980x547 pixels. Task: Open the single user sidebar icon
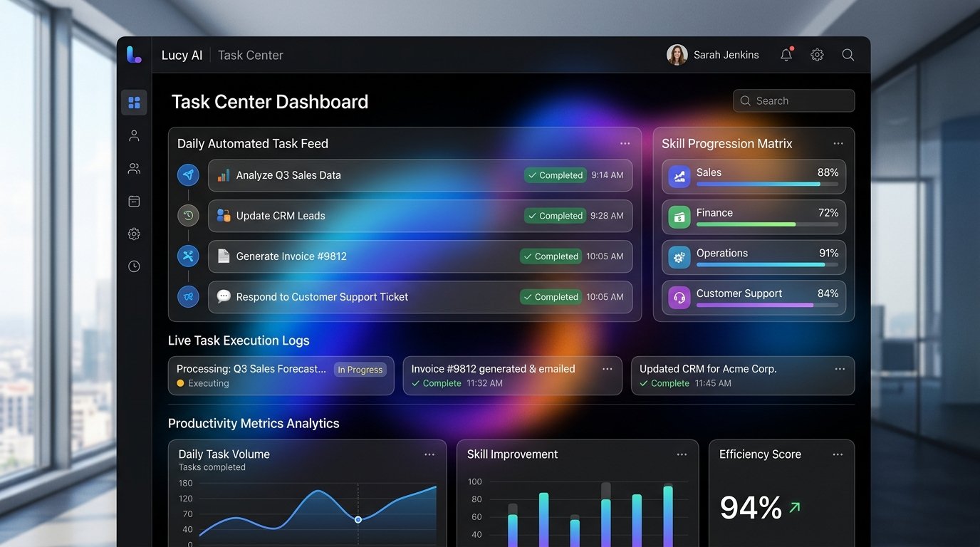pyautogui.click(x=134, y=135)
